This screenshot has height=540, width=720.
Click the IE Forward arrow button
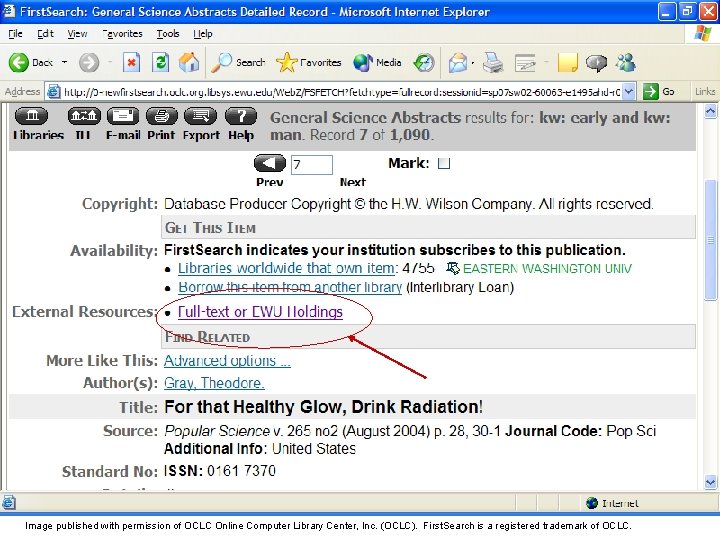coord(89,62)
